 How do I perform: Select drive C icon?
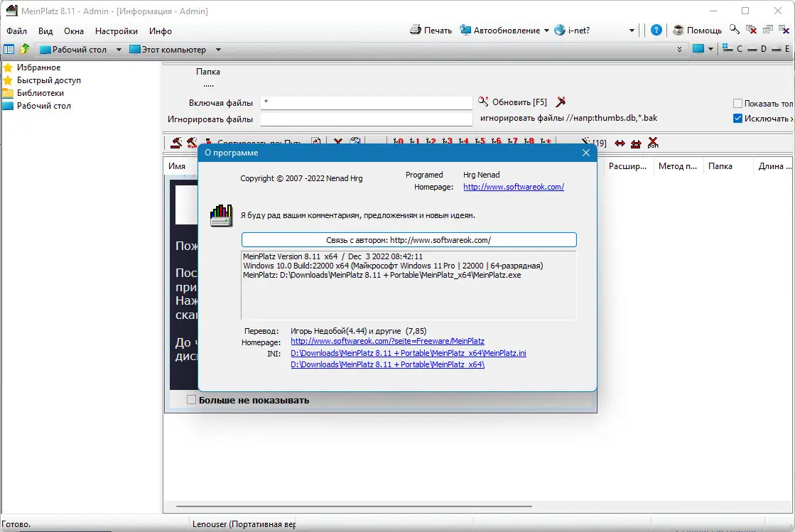pyautogui.click(x=728, y=48)
